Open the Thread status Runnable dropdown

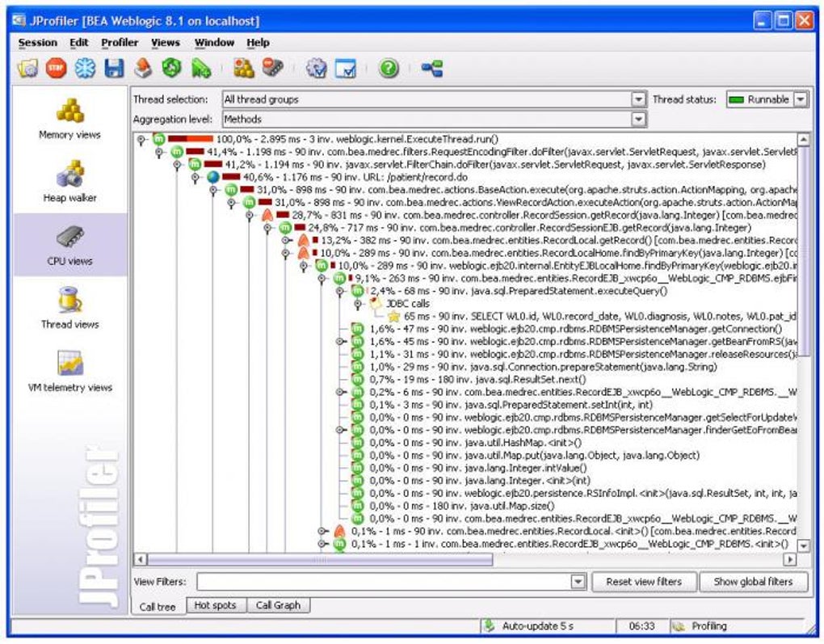(800, 99)
